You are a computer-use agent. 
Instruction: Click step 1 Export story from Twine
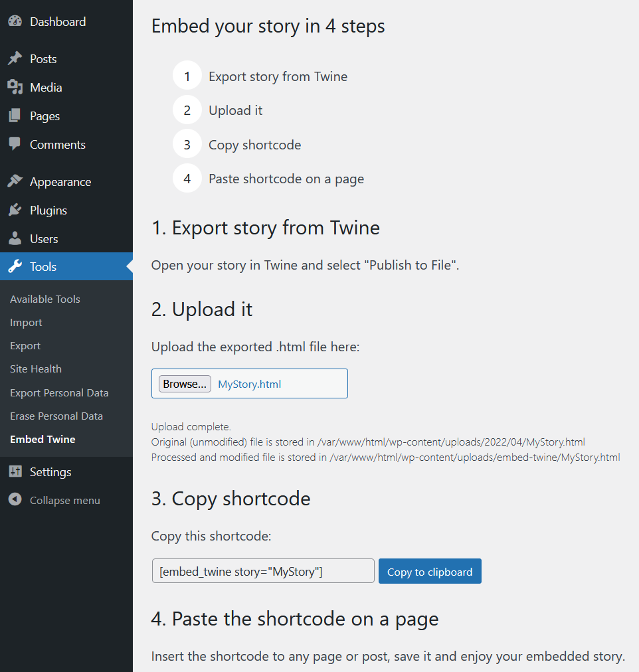point(278,76)
